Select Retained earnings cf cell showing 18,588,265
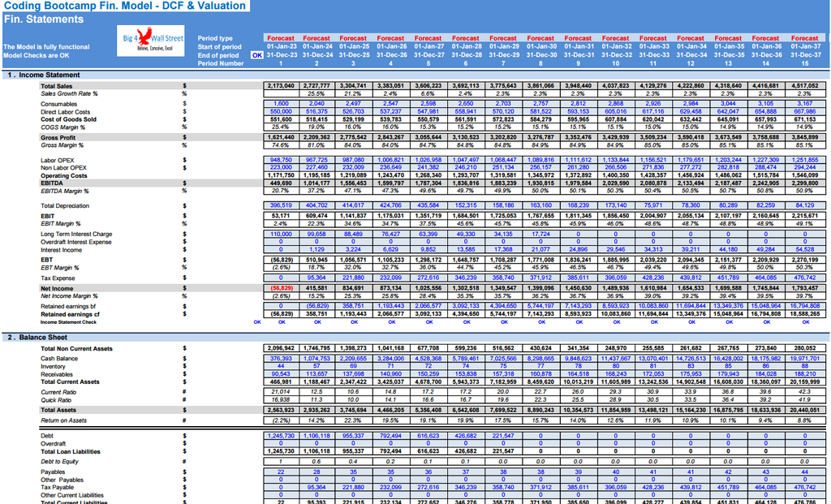Screen dimensions: 831x504 coord(804,314)
